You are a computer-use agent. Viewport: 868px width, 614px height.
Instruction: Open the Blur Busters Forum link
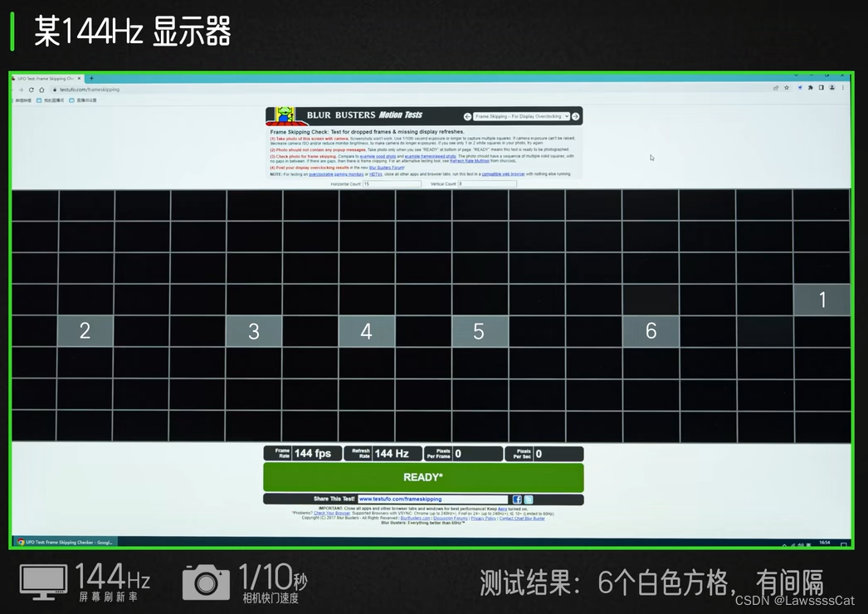point(387,168)
